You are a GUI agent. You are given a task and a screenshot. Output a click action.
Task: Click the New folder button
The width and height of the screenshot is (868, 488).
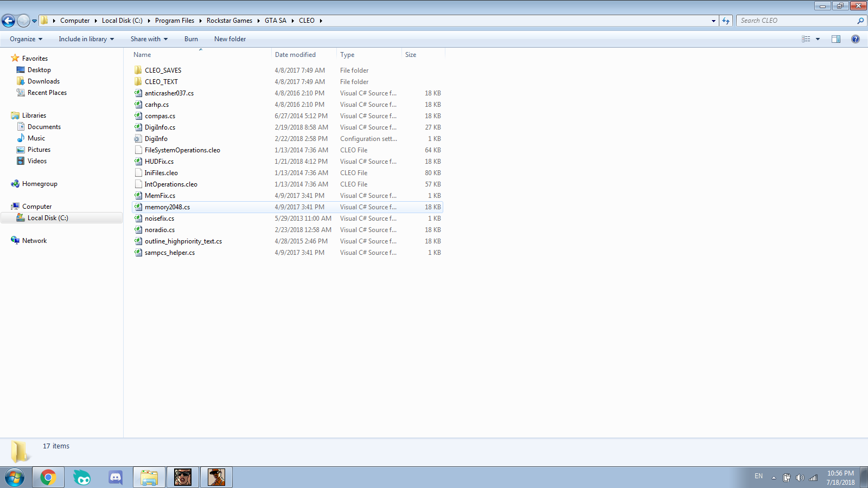[230, 39]
